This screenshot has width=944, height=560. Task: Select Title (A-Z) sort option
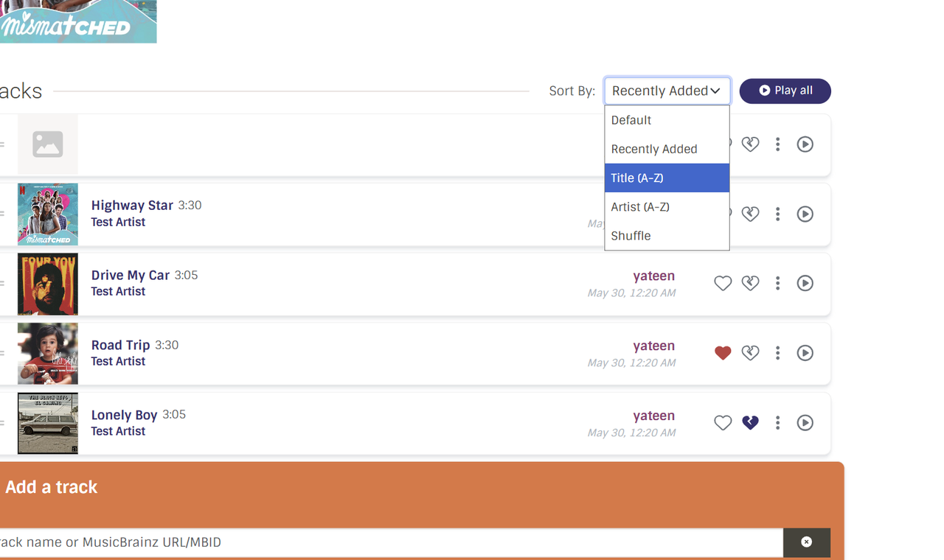tap(667, 178)
